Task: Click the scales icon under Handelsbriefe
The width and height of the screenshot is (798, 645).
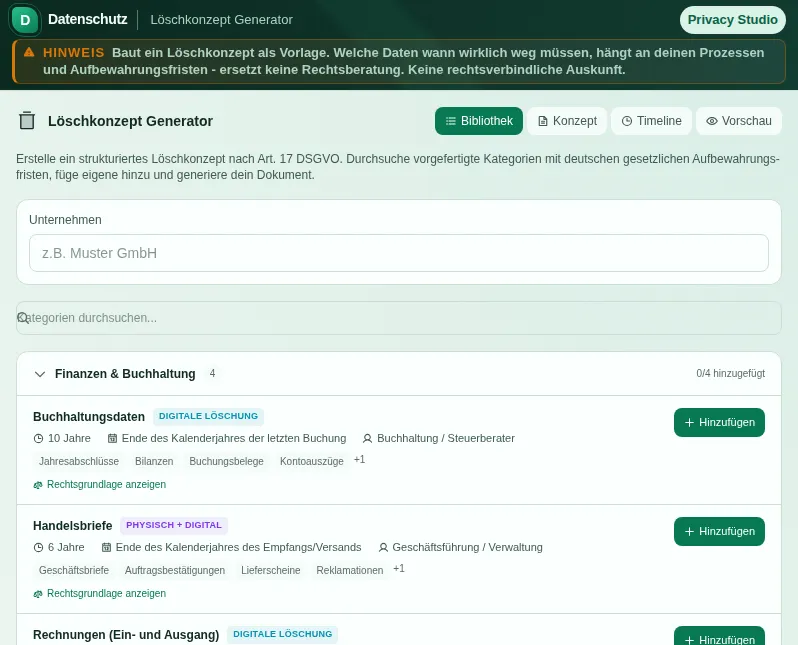Action: click(38, 594)
